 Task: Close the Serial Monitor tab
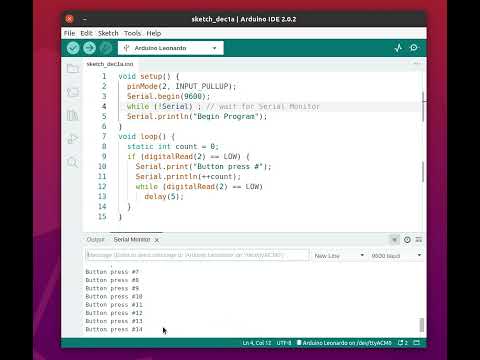(x=157, y=240)
